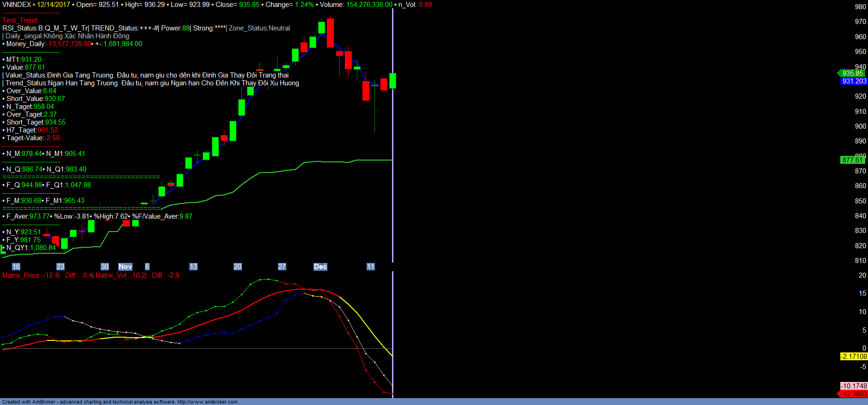Click the green 877.61 value tag
This screenshot has width=868, height=405.
(x=852, y=160)
